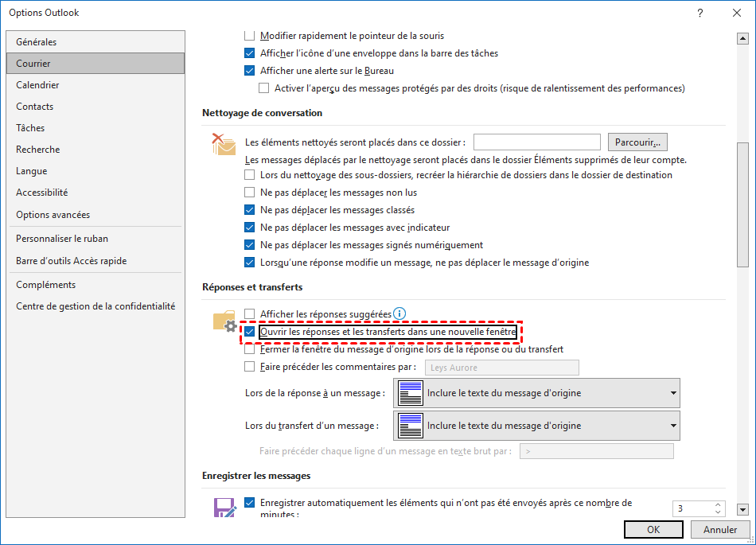756x545 pixels.
Task: Open Compléments section
Action: (x=95, y=285)
